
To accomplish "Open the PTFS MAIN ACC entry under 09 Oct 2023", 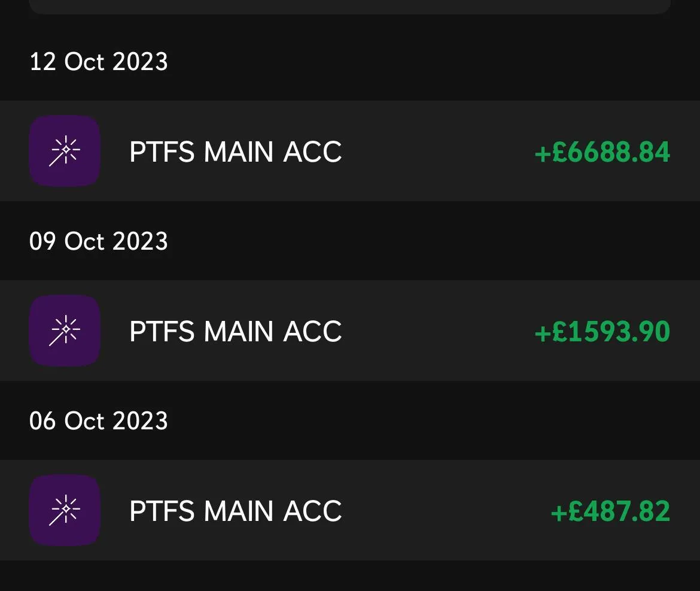I will point(235,332).
